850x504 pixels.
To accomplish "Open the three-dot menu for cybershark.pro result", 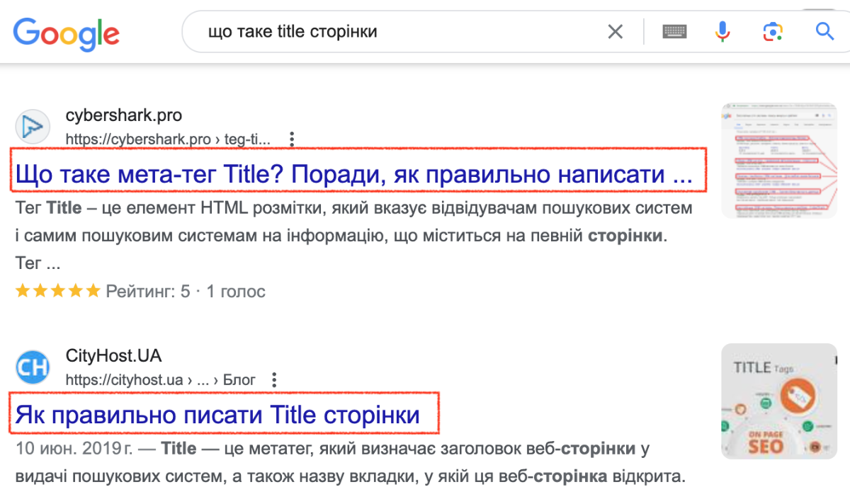I will tap(292, 139).
